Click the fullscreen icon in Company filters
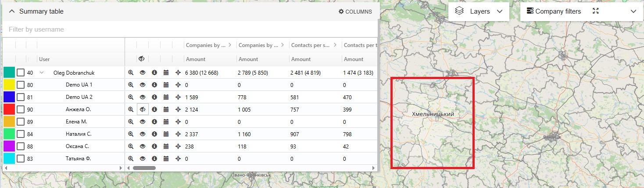The width and height of the screenshot is (644, 188). click(x=595, y=11)
